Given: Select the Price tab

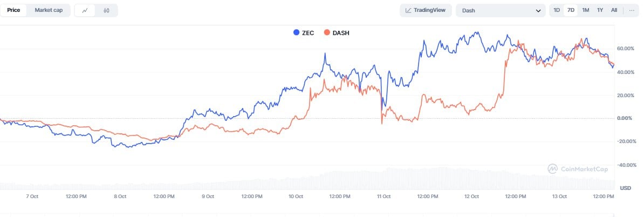Looking at the screenshot, I should [13, 10].
